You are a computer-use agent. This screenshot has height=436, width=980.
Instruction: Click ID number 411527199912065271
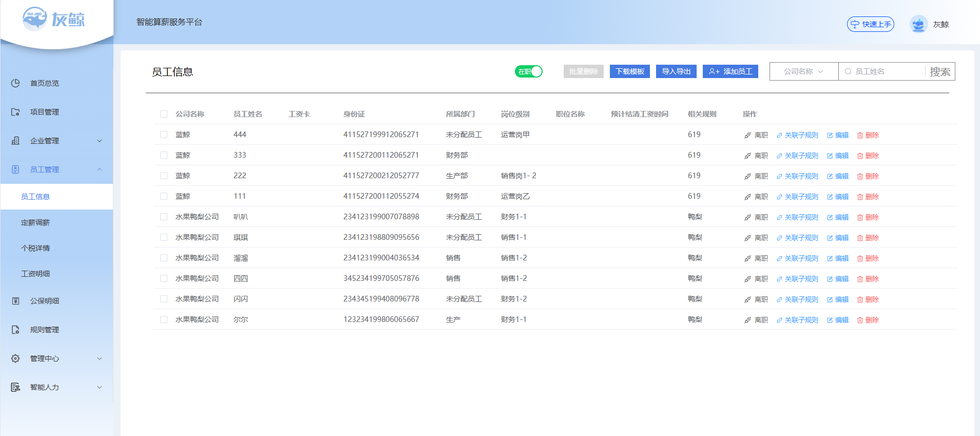click(381, 135)
